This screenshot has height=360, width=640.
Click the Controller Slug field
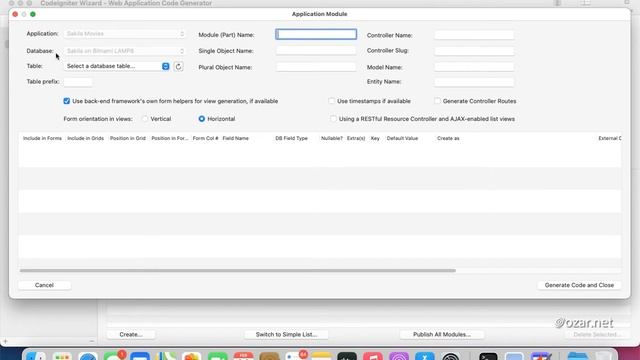tap(474, 51)
